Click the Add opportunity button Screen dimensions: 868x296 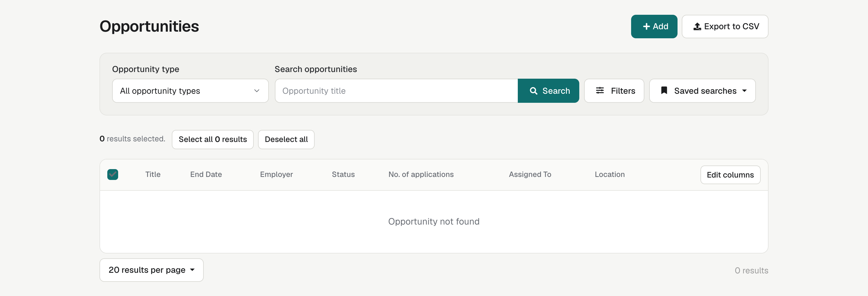pos(654,26)
